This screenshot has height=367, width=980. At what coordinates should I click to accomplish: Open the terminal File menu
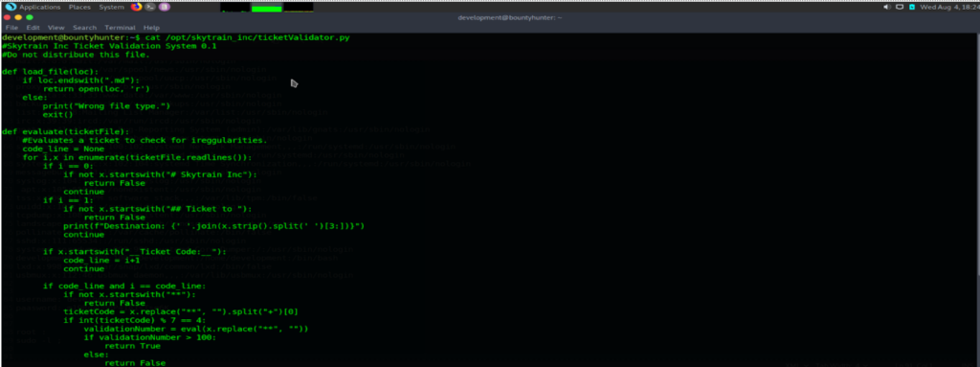click(x=11, y=28)
